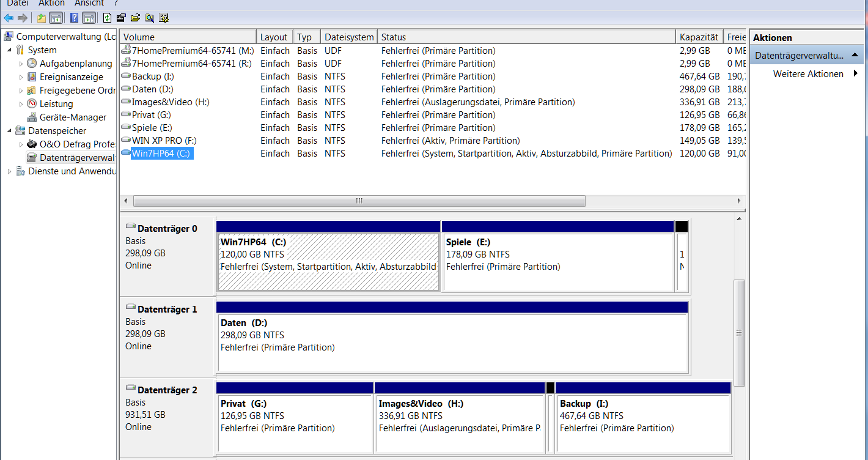
Task: Sort by Dateisystem column header
Action: click(x=348, y=37)
